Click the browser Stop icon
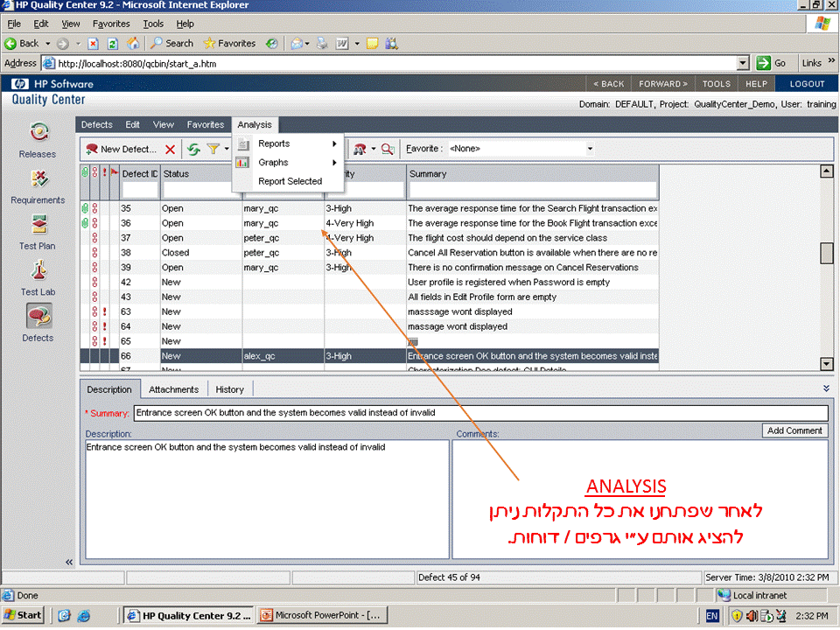This screenshot has width=840, height=630. (x=94, y=44)
